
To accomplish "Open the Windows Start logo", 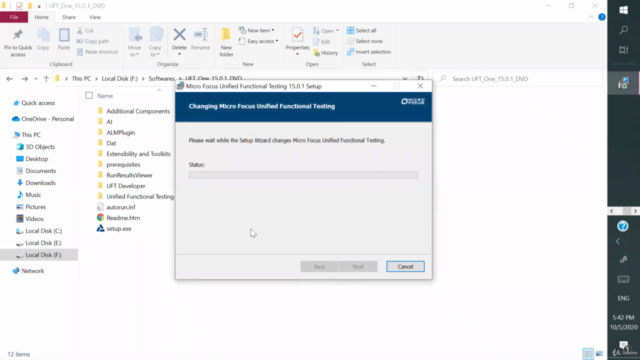I will point(623,10).
